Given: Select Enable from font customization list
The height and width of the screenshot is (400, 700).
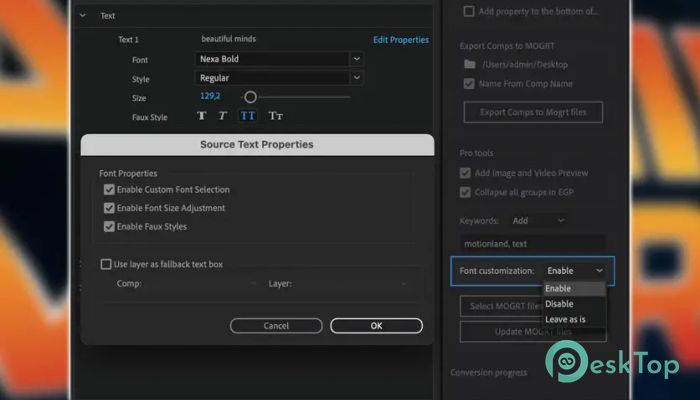Looking at the screenshot, I should coord(574,288).
